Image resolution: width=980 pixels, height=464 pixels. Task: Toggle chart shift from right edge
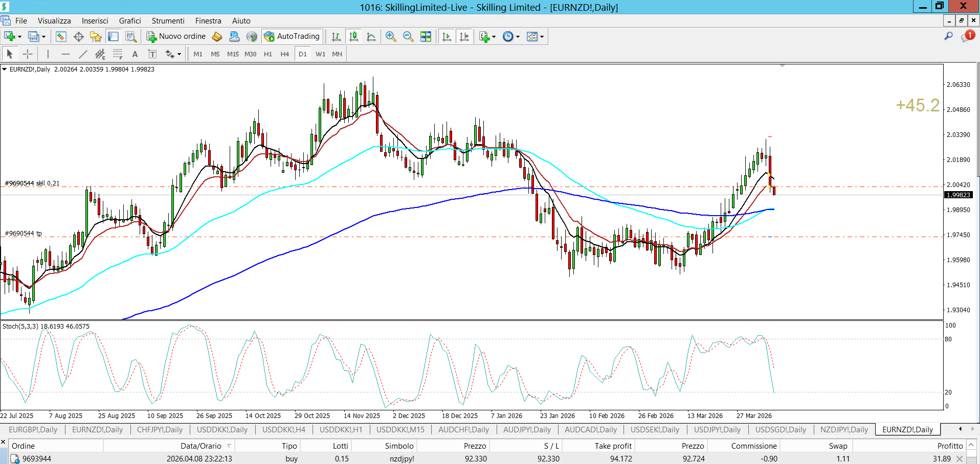click(464, 36)
